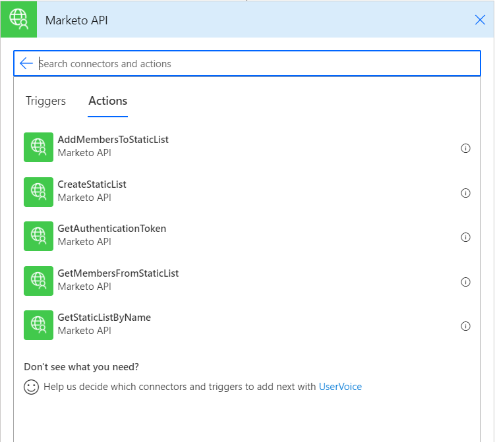Click the GetAuthenticationToken action icon
The height and width of the screenshot is (448, 495).
[38, 236]
